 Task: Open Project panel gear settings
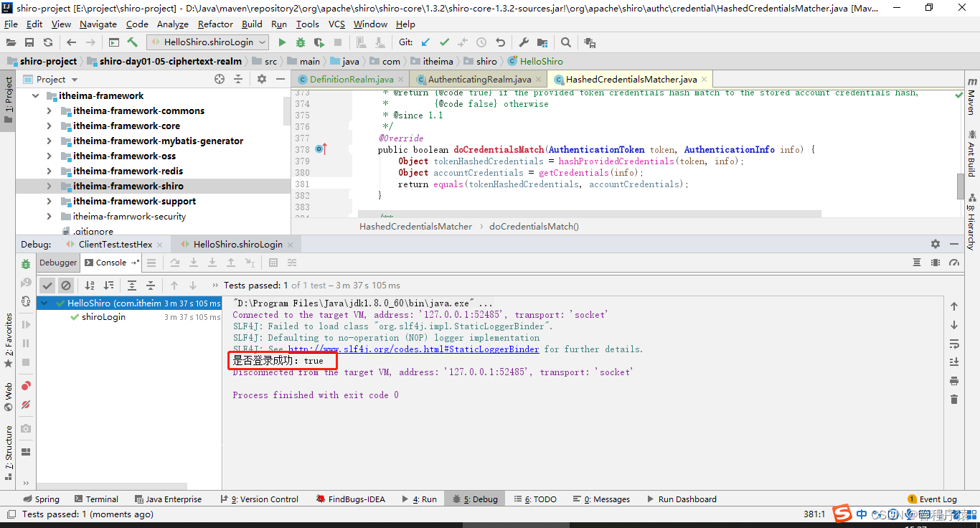pyautogui.click(x=262, y=79)
